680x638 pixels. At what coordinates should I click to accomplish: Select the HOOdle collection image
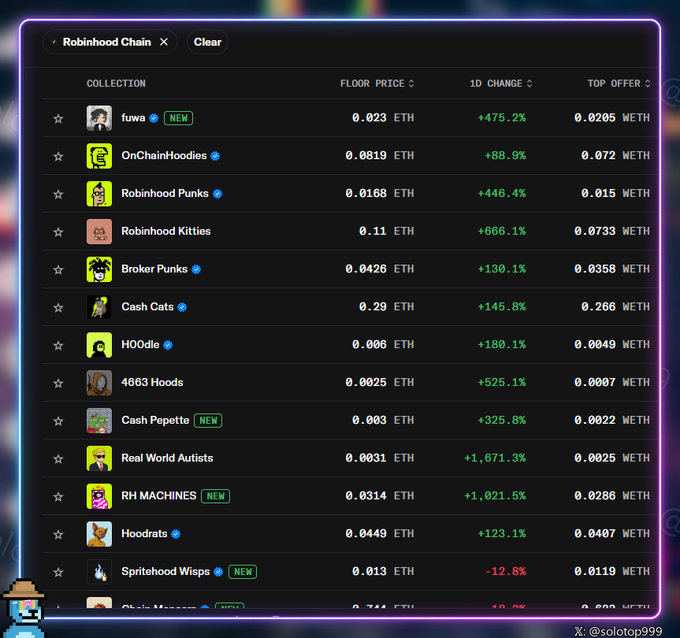(99, 345)
